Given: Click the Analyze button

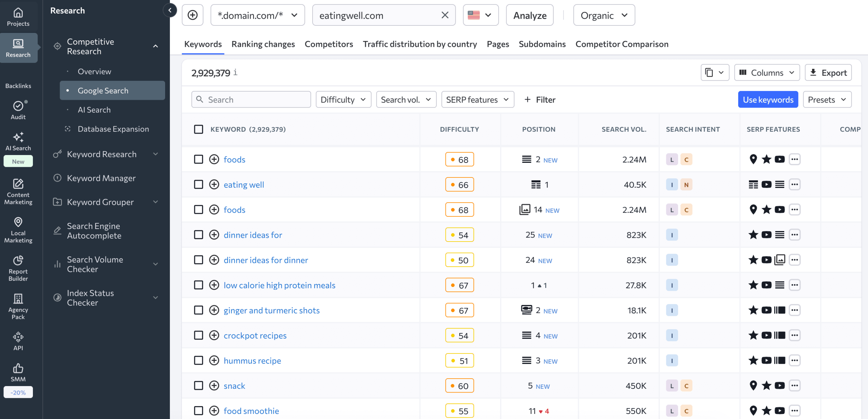Looking at the screenshot, I should [529, 15].
